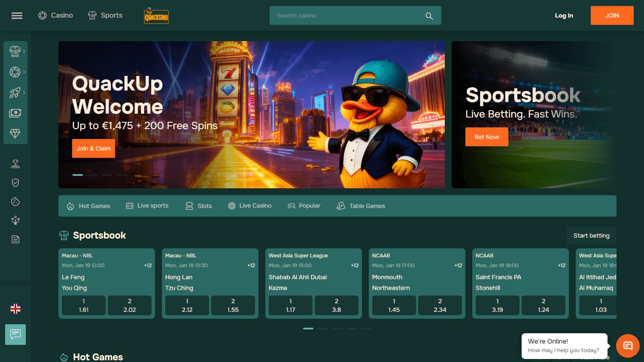The width and height of the screenshot is (644, 362).
Task: Open Sports from the top navigation
Action: click(105, 15)
